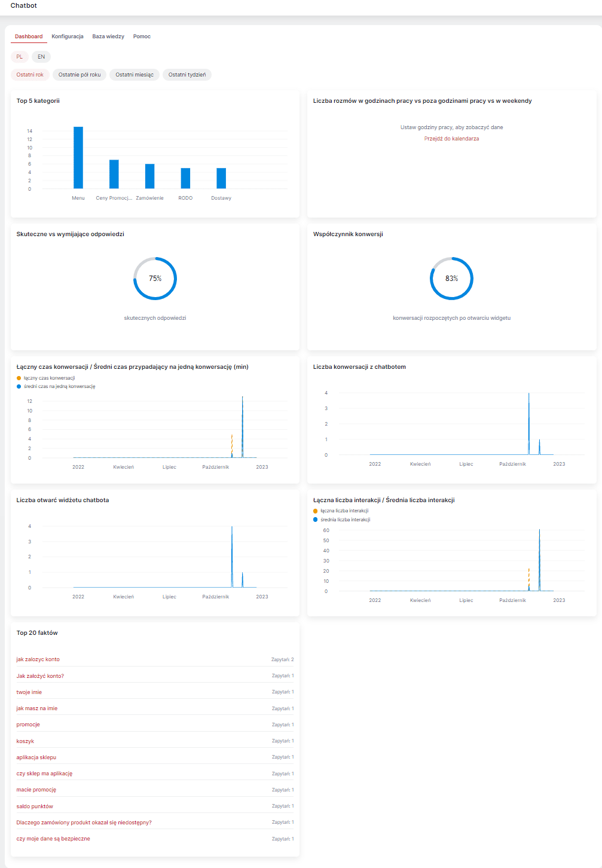
Task: Open the "saldo punktów" fact
Action: [35, 806]
